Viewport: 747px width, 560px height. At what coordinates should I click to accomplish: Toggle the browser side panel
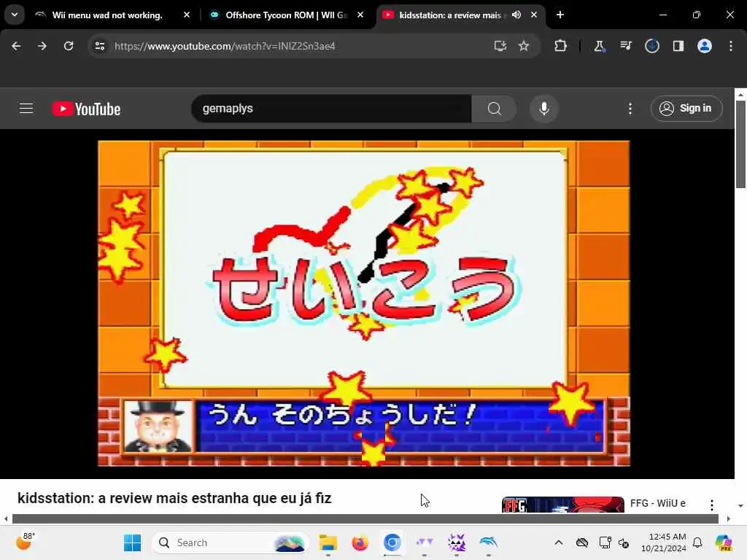678,46
